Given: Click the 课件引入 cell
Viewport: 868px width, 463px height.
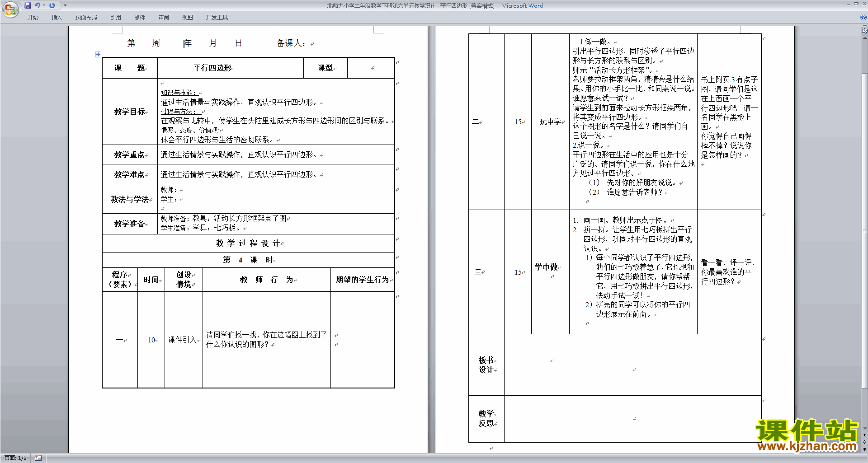Looking at the screenshot, I should (x=183, y=340).
